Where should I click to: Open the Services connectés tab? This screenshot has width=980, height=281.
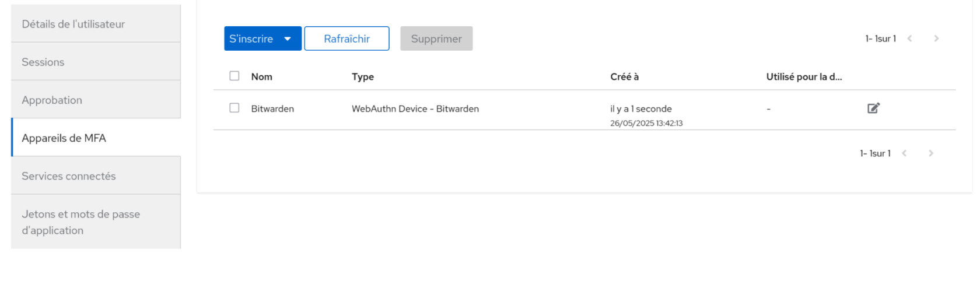click(96, 176)
